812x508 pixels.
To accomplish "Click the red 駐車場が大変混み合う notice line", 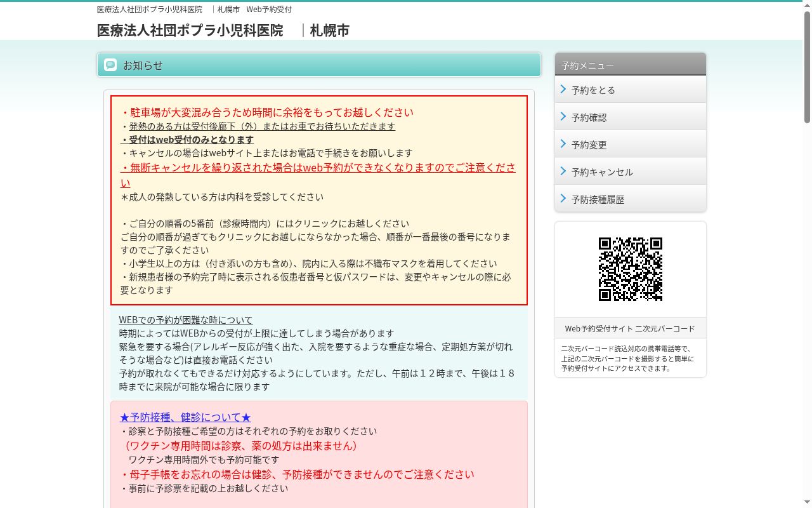I will coord(267,112).
